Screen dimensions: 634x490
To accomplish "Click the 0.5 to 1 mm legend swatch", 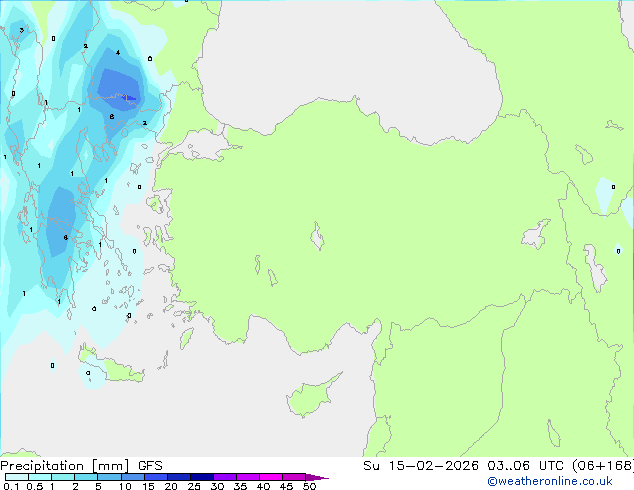I will 40,477.
